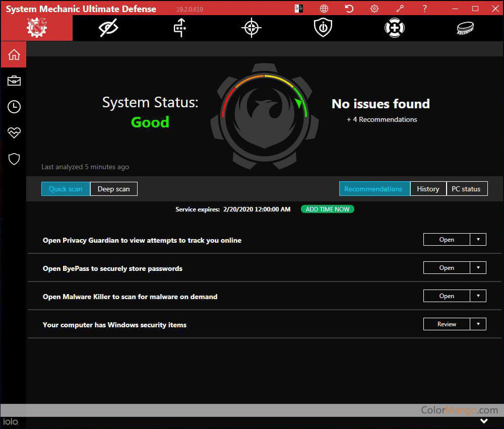Click Review for Windows security items
The image size is (504, 429).
pyautogui.click(x=447, y=324)
